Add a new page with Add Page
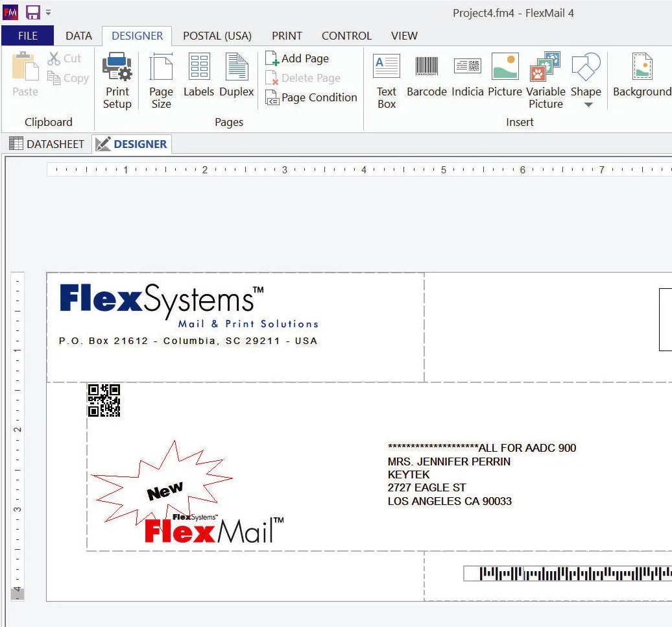This screenshot has width=672, height=627. [297, 58]
